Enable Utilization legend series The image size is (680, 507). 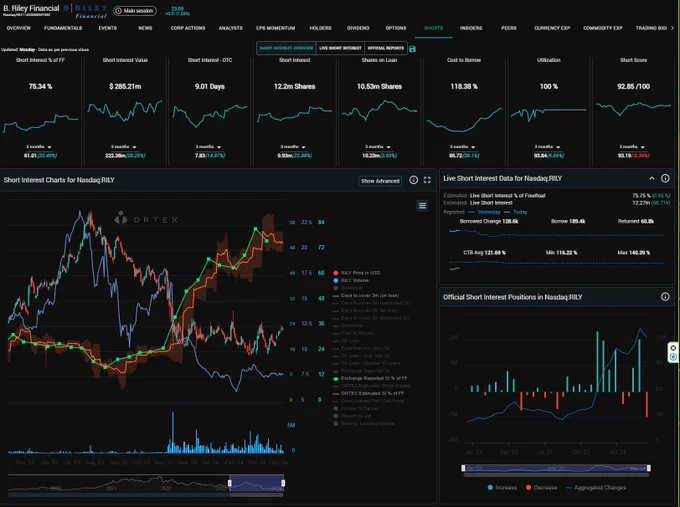tap(347, 326)
